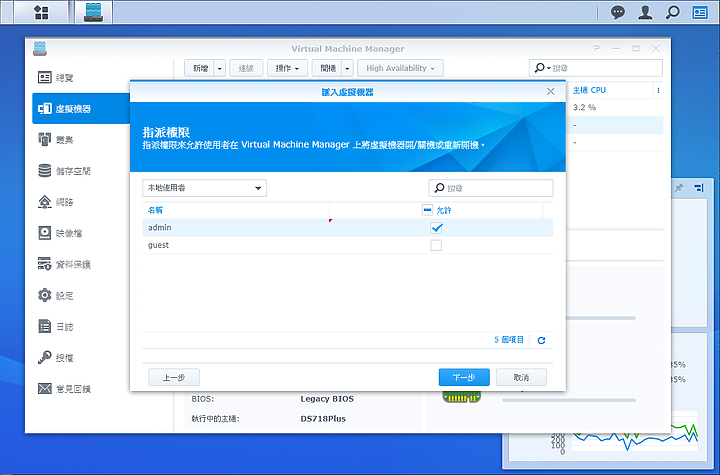The image size is (720, 475).
Task: Click the 取消 cancel button
Action: tap(521, 377)
